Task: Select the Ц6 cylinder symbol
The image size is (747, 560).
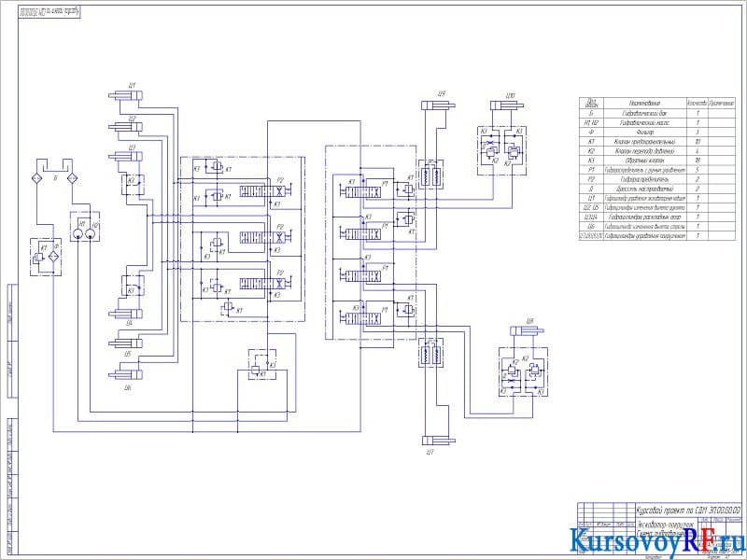Action: (126, 375)
